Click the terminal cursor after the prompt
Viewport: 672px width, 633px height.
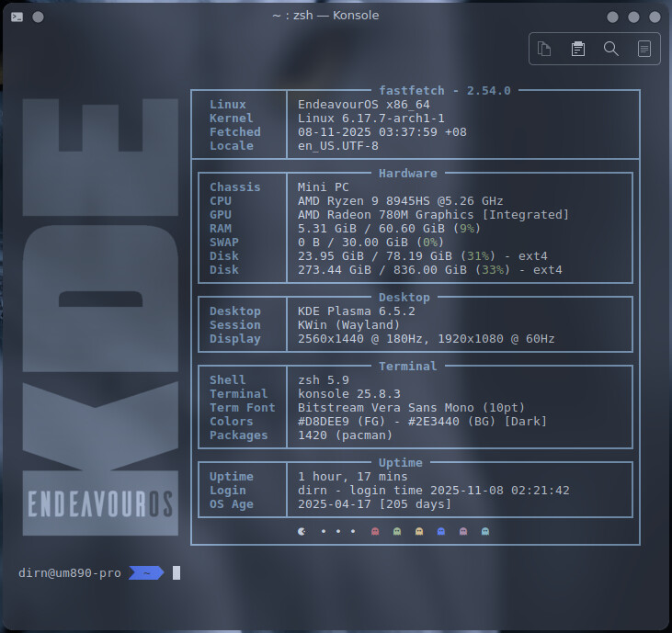(x=177, y=573)
